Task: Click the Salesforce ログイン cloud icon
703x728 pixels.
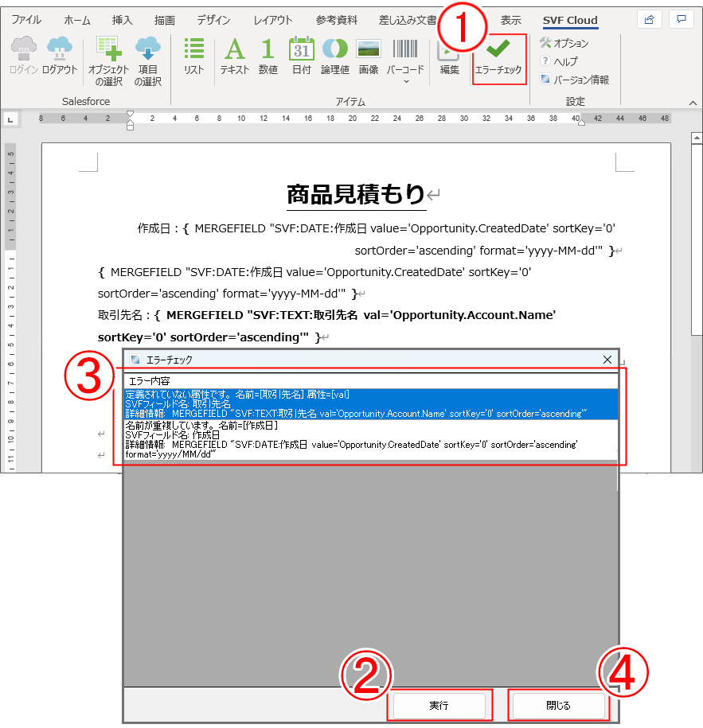Action: point(23,49)
